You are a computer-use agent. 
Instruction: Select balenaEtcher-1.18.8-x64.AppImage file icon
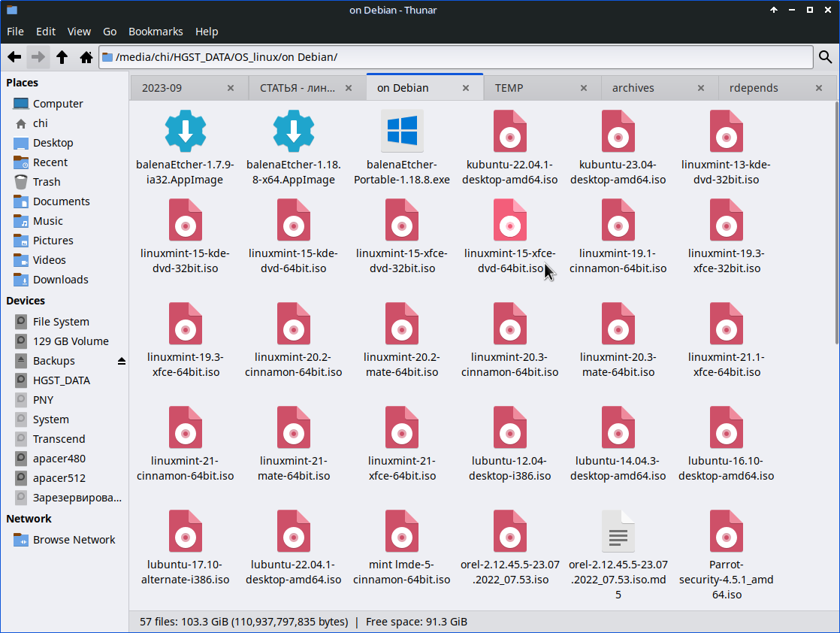(x=294, y=130)
